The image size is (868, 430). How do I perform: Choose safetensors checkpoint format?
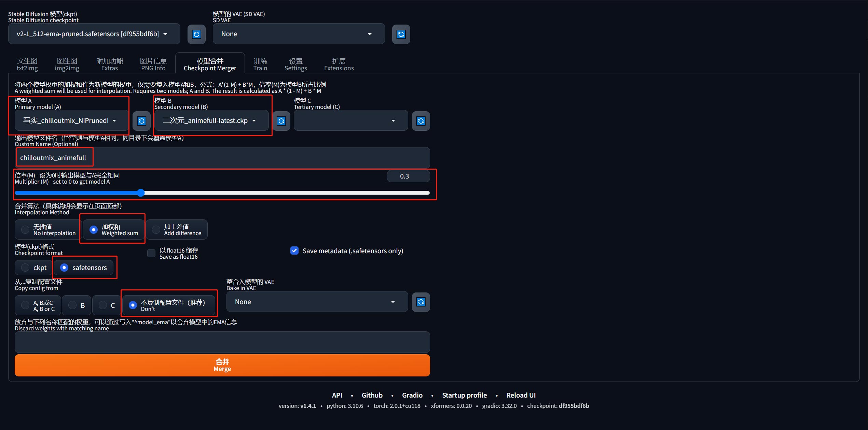[x=84, y=268]
